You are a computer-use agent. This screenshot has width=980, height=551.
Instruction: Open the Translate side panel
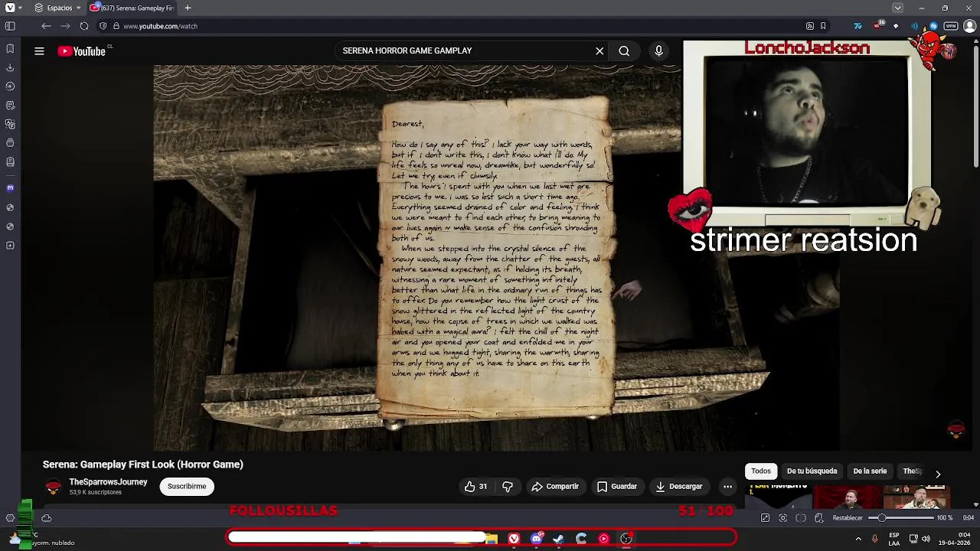[x=10, y=124]
